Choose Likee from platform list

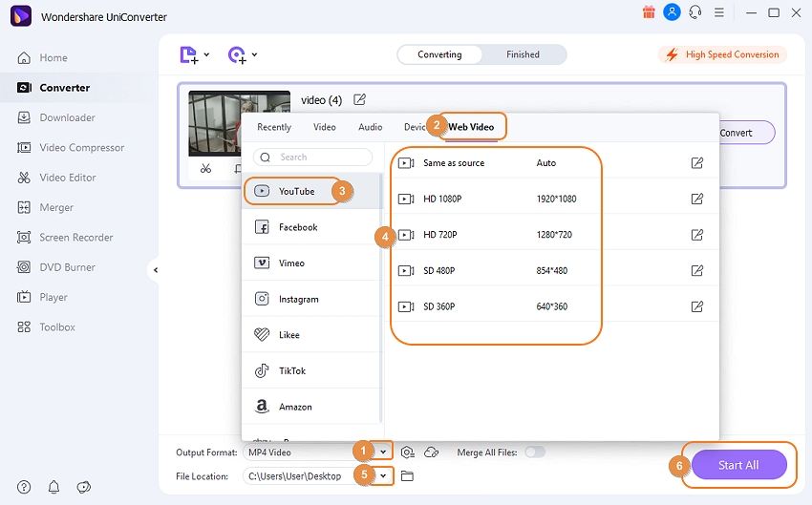click(311, 335)
